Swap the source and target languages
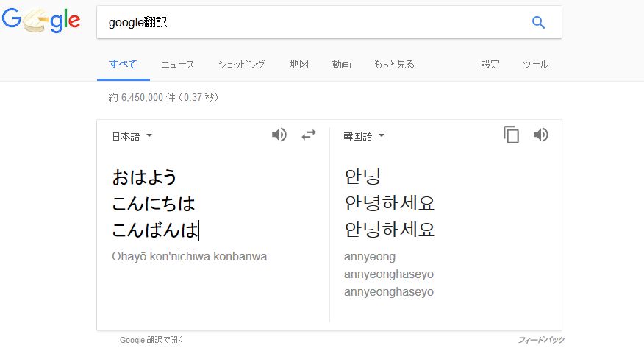644x362 pixels. tap(309, 135)
